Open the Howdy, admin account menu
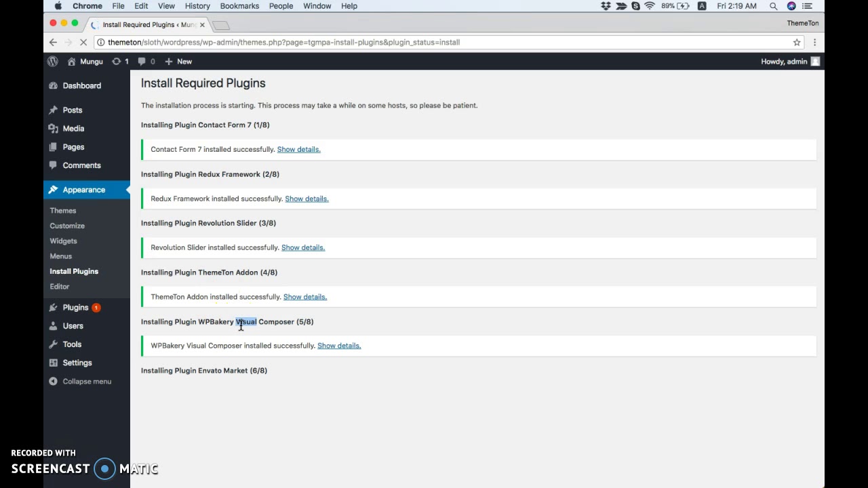The height and width of the screenshot is (488, 868). pos(790,61)
